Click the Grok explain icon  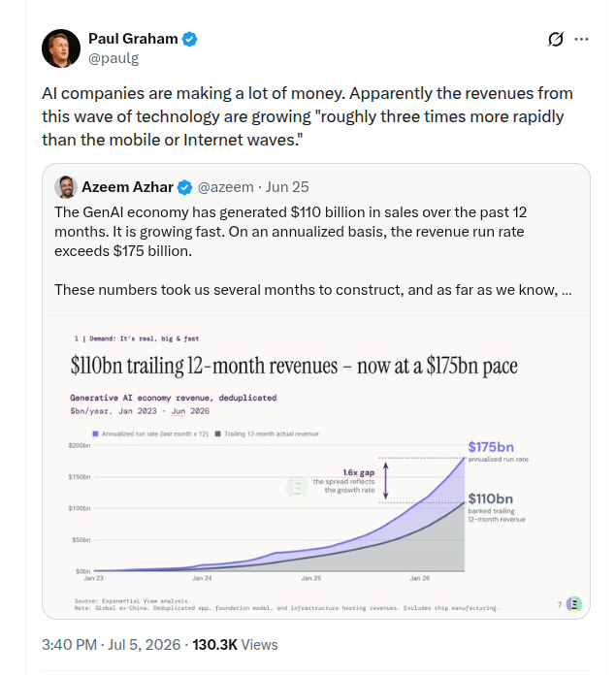555,39
